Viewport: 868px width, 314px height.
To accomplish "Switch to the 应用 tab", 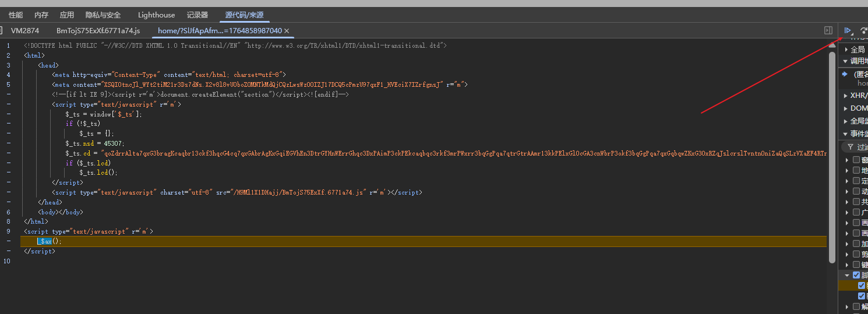I will click(67, 15).
